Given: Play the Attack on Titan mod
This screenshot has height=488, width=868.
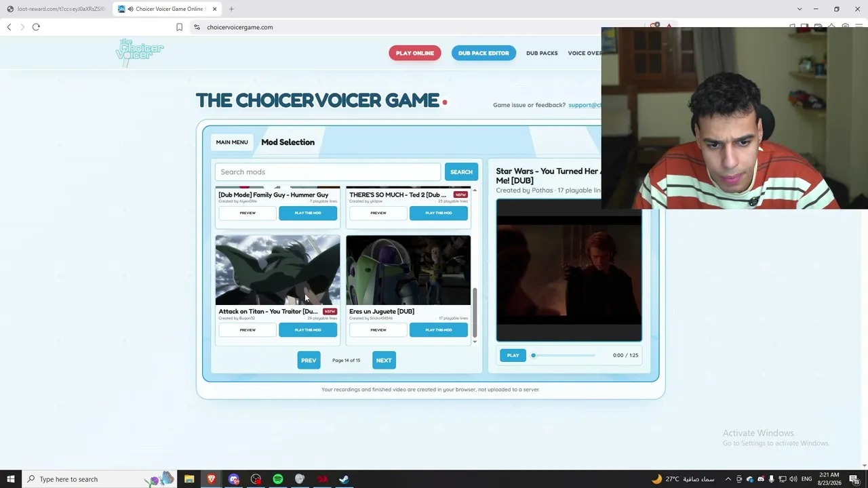Looking at the screenshot, I should pyautogui.click(x=308, y=330).
